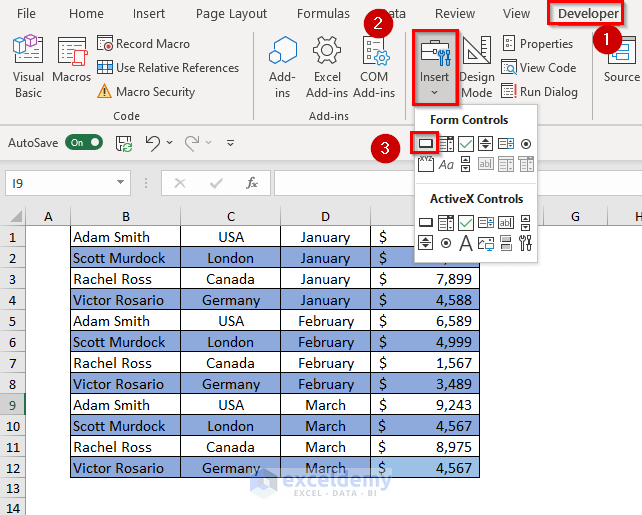Switch to the Formulas tab
This screenshot has width=642, height=515.
323,14
